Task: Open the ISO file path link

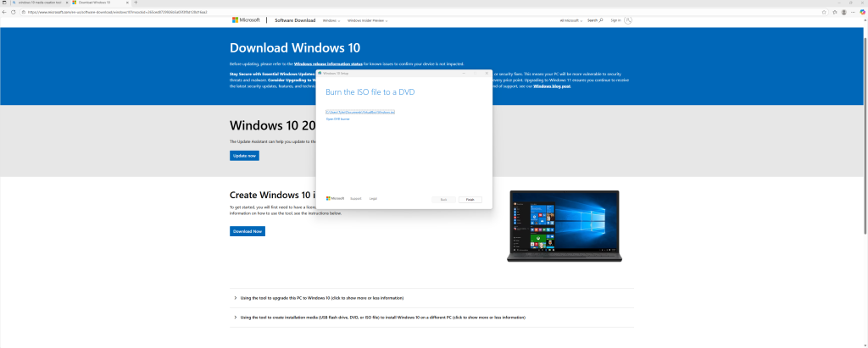Action: pyautogui.click(x=360, y=112)
